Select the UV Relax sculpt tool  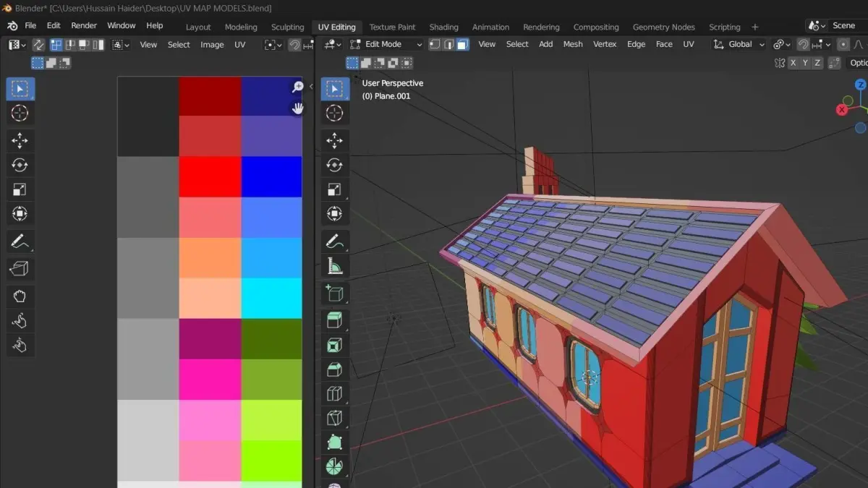point(20,321)
